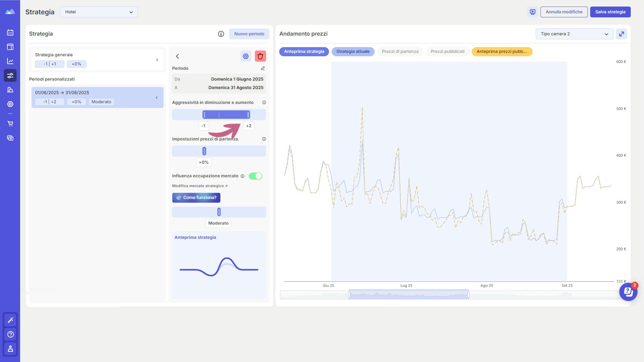Open the payments icon in the sidebar

tap(10, 138)
